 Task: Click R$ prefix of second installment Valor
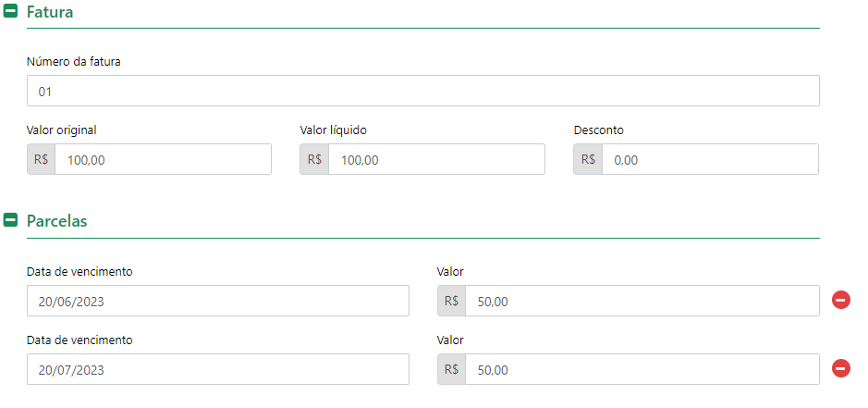tap(451, 369)
